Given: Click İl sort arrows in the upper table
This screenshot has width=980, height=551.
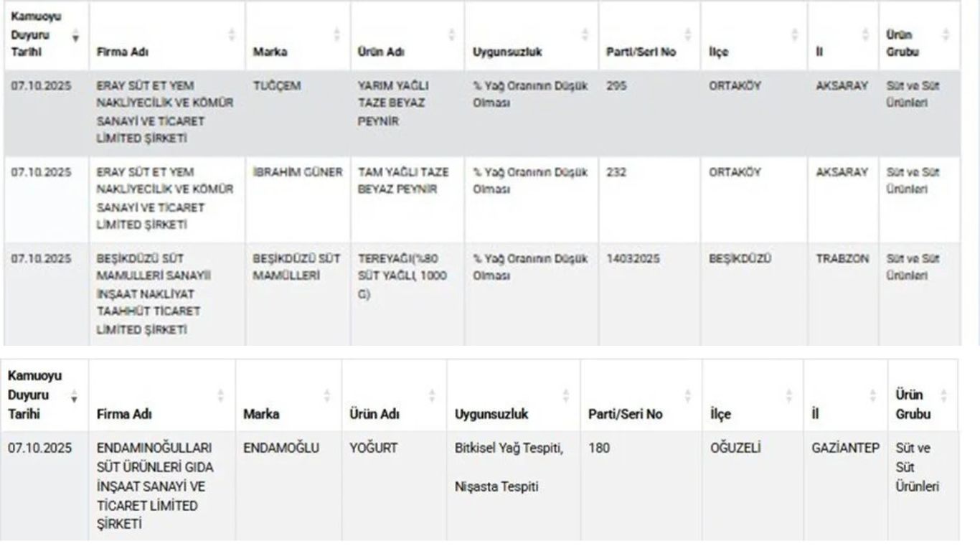Looking at the screenshot, I should (x=867, y=33).
